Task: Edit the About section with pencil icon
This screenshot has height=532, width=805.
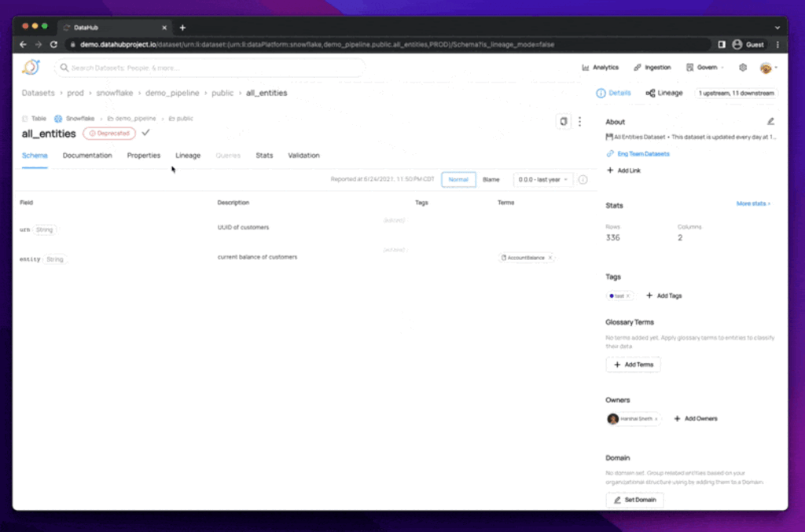Action: point(770,122)
